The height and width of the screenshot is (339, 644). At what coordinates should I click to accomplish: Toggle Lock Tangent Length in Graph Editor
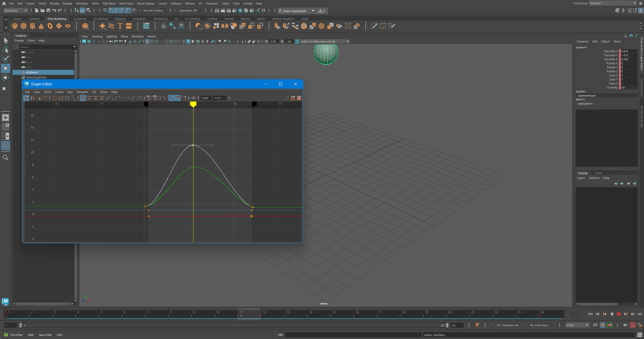click(184, 98)
